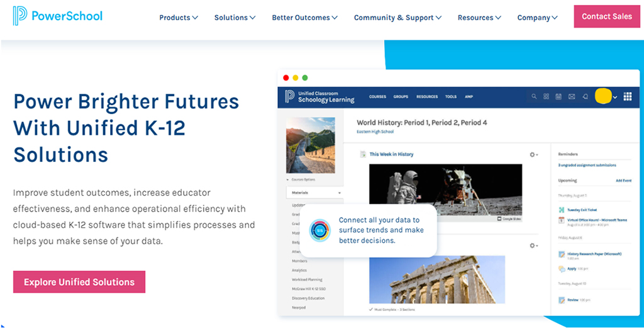
Task: Click the Virtual Office Hours calendar icon
Action: [562, 220]
